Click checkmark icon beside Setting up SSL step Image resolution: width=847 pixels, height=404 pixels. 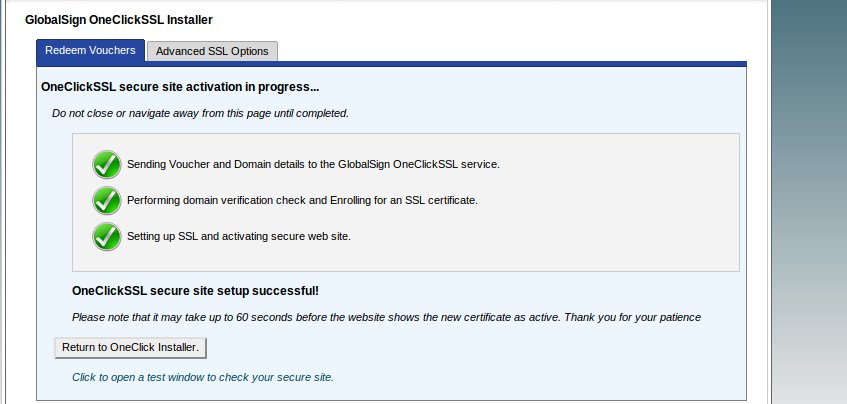click(106, 237)
